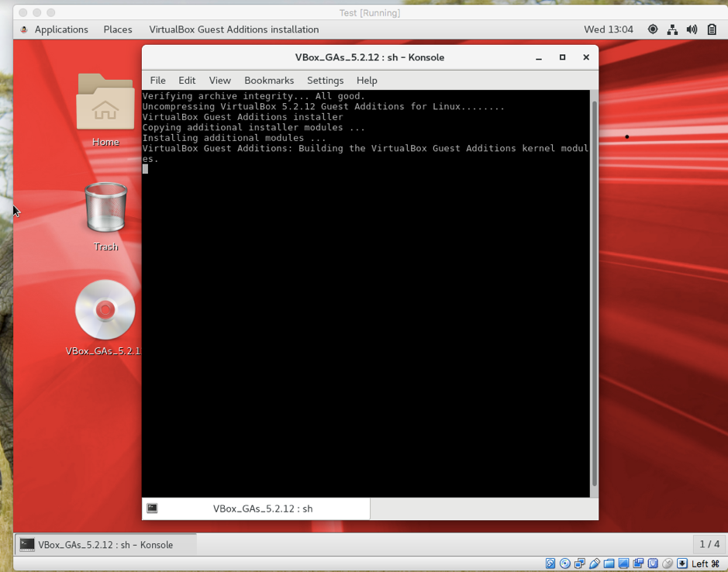Viewport: 728px width, 572px height.
Task: Open the Konsole Settings menu
Action: click(x=325, y=80)
